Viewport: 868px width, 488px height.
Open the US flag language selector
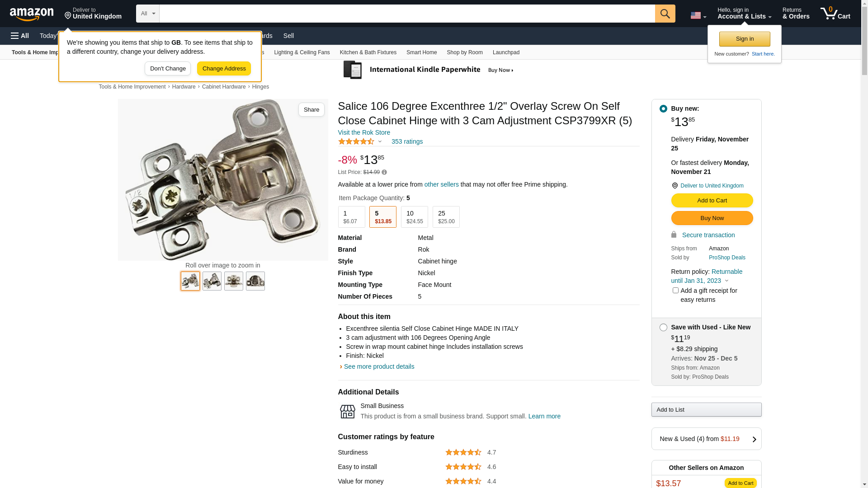698,15
